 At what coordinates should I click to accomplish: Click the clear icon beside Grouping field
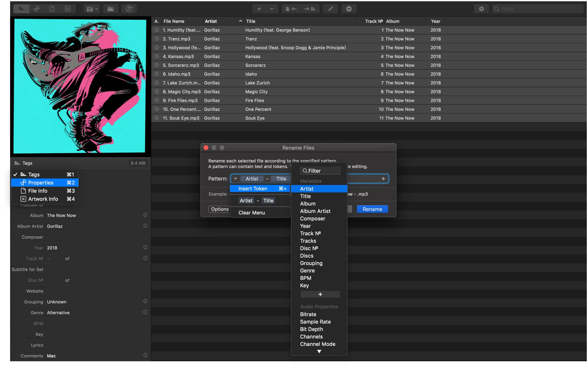(x=145, y=301)
